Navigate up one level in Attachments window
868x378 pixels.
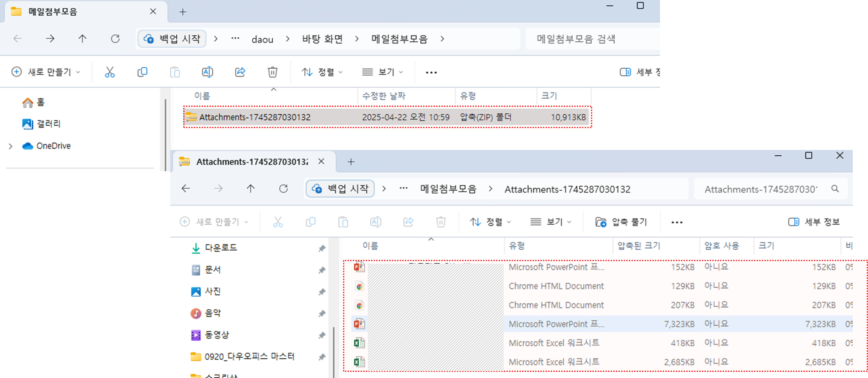tap(251, 189)
